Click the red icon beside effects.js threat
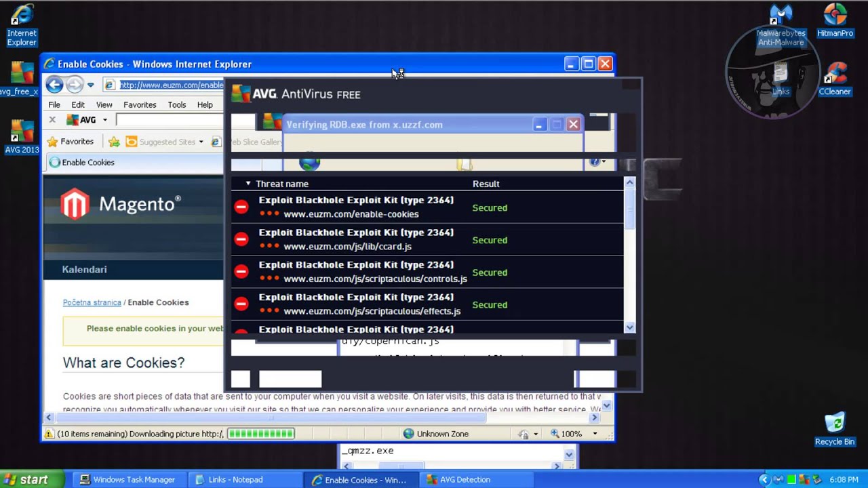868x488 pixels. tap(241, 304)
